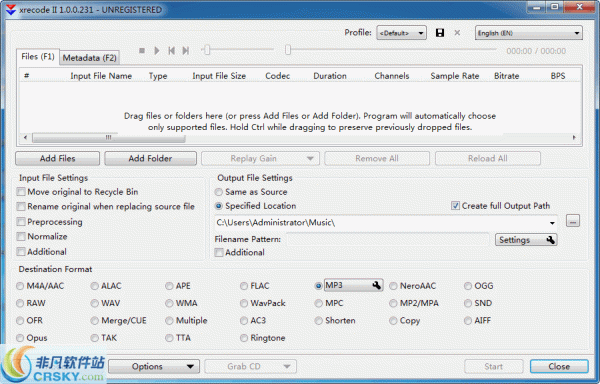Expand the Replay Gain dropdown
Screen dimensions: 600x384
click(310, 158)
